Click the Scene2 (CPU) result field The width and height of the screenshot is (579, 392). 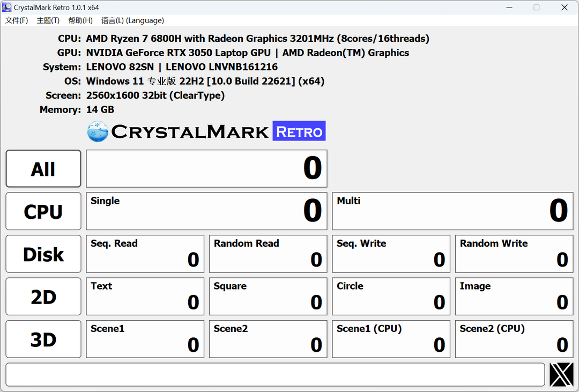tap(514, 339)
